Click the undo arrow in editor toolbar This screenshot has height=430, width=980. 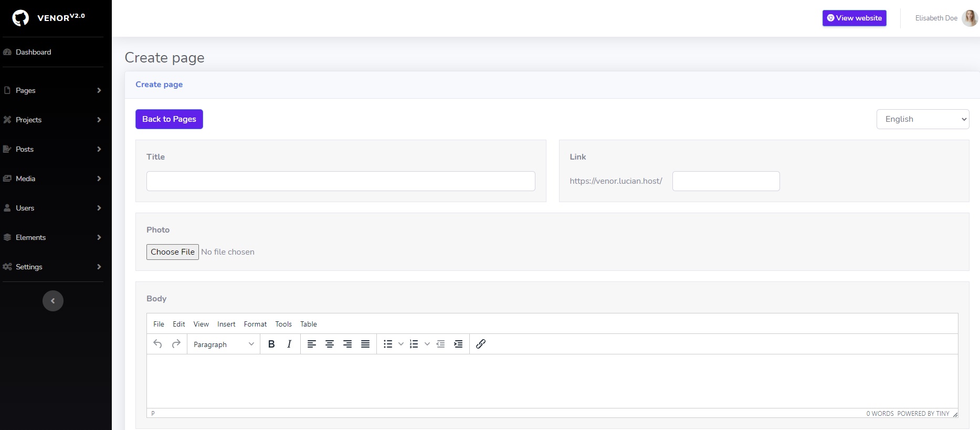click(157, 344)
